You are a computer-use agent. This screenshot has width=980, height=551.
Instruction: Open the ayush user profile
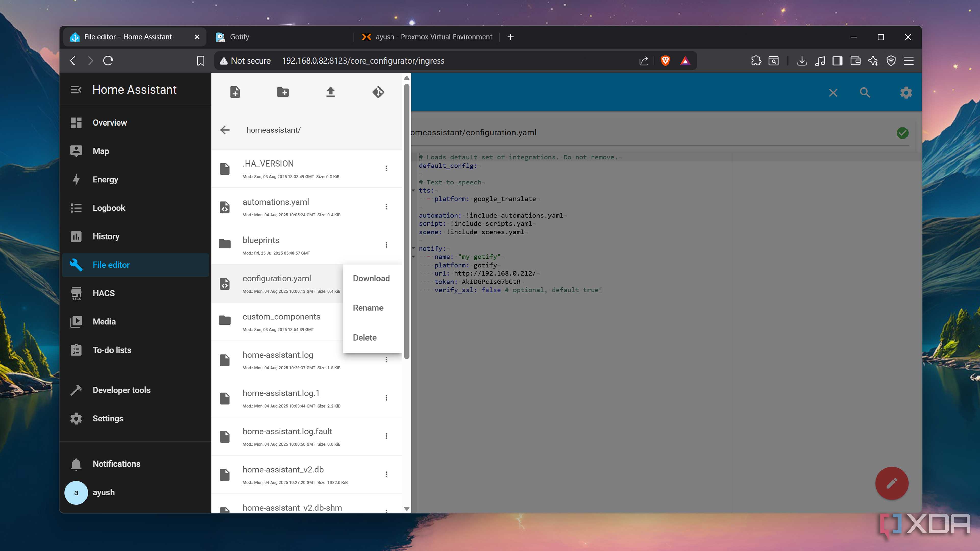coord(136,492)
